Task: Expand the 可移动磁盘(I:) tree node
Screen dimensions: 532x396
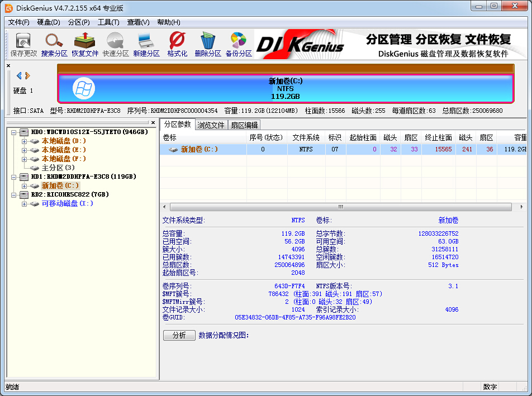Action: [x=24, y=204]
